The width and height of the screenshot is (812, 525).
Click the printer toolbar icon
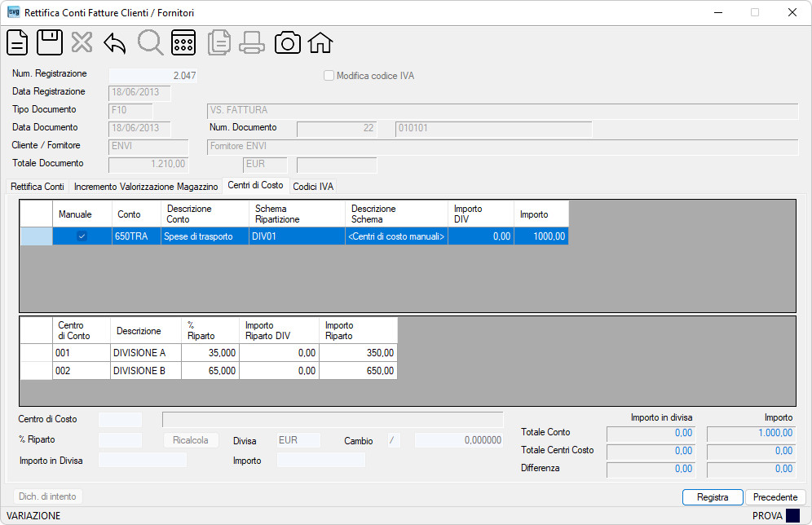pos(252,42)
